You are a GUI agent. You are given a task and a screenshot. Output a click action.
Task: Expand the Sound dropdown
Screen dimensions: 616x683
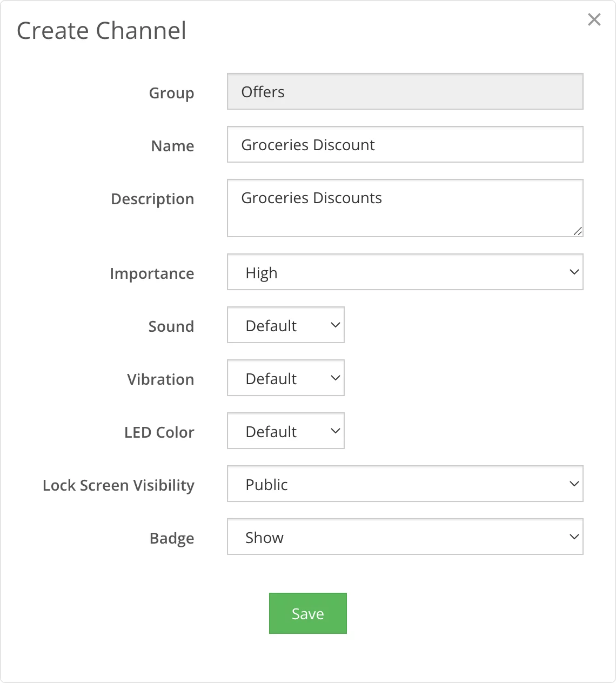coord(285,325)
